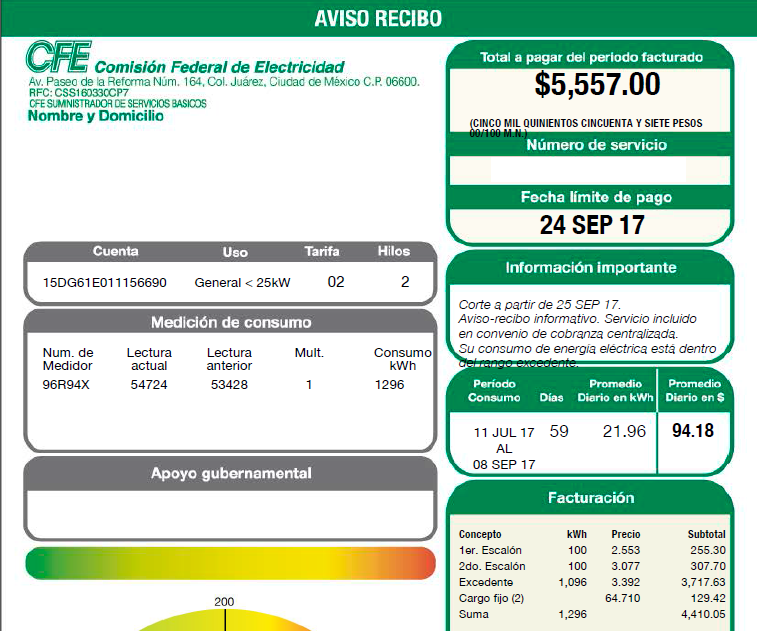Click the '2do. Escalón' billing row

click(x=592, y=566)
